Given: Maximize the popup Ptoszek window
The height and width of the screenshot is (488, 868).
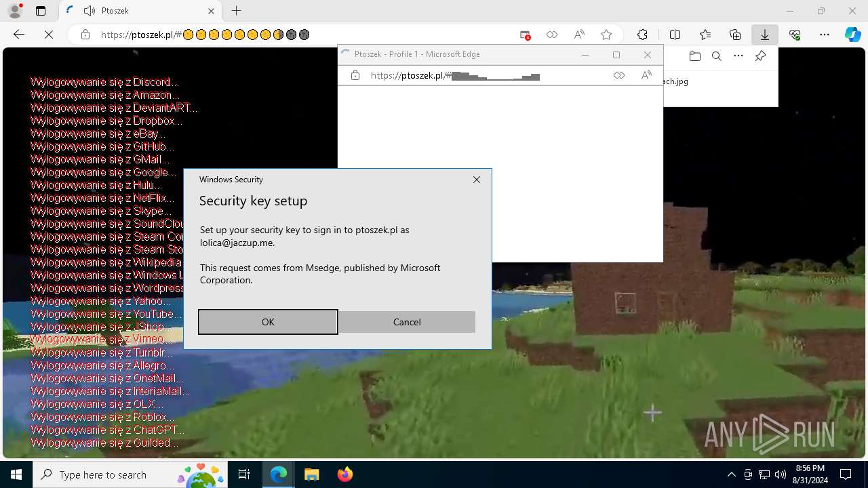Looking at the screenshot, I should 616,55.
